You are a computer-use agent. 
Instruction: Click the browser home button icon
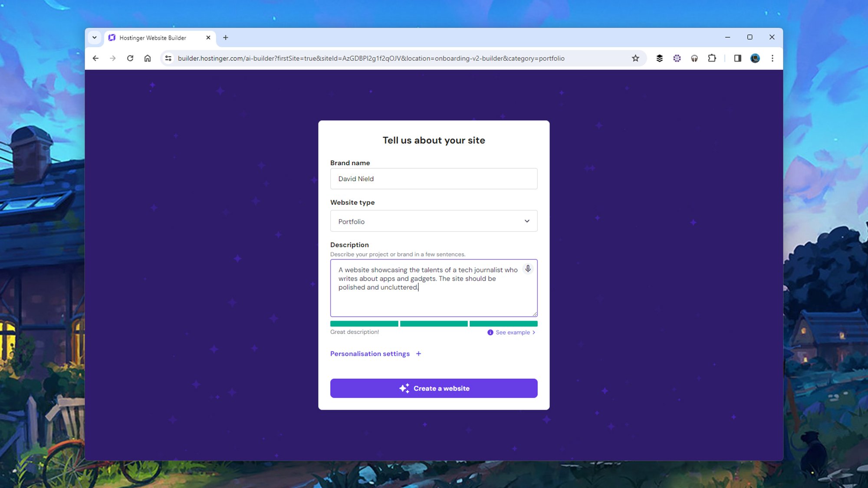pos(148,58)
